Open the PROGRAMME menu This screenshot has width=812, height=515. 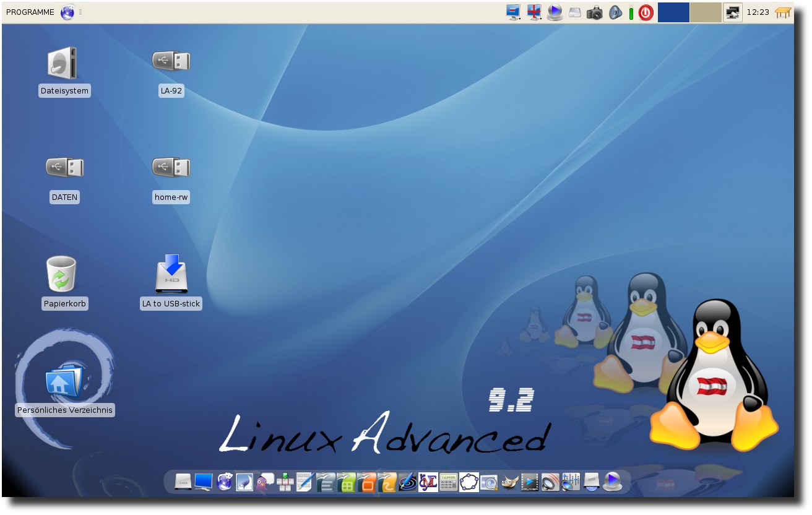(30, 12)
